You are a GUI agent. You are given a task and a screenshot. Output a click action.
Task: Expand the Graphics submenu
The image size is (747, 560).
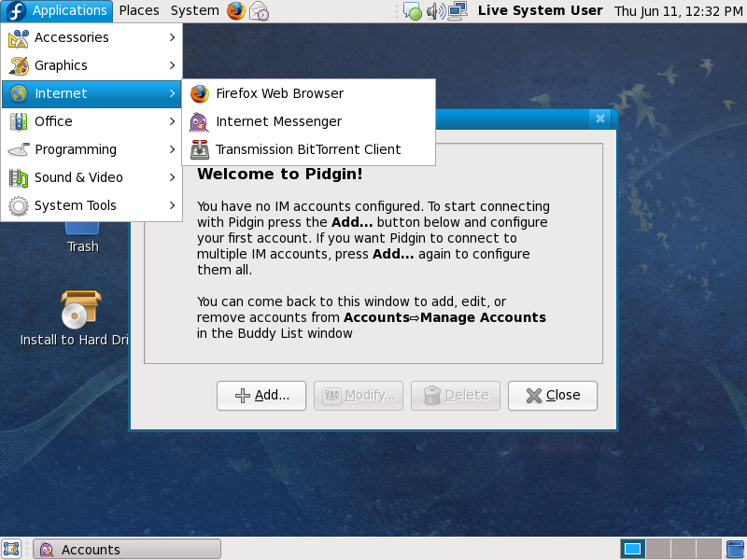coord(92,65)
